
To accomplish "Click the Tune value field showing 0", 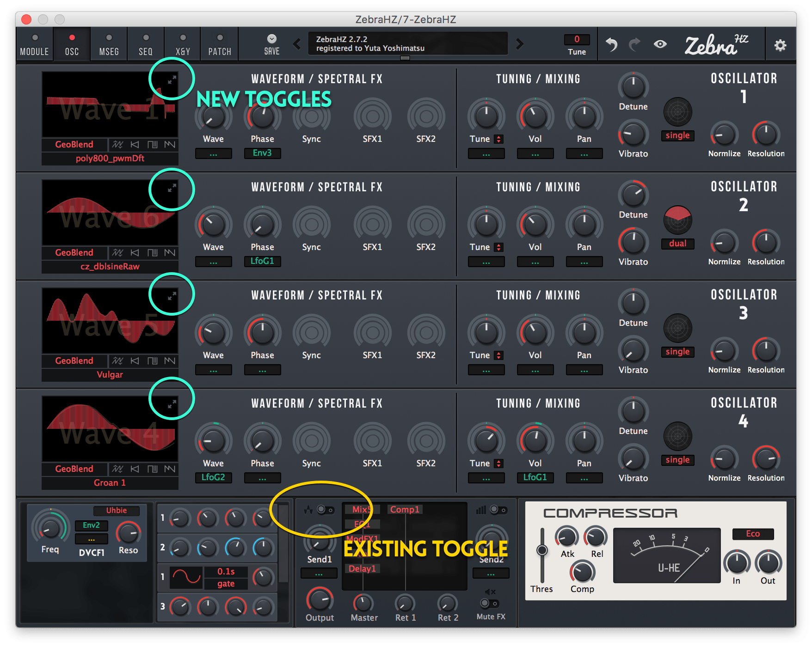I will coord(577,39).
